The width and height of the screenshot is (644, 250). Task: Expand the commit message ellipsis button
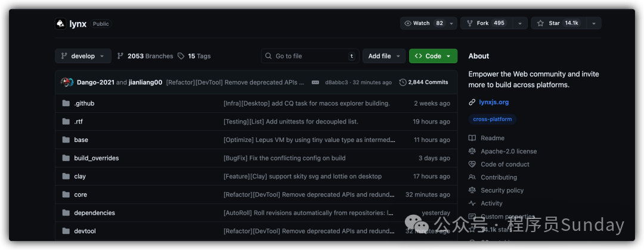click(x=315, y=82)
